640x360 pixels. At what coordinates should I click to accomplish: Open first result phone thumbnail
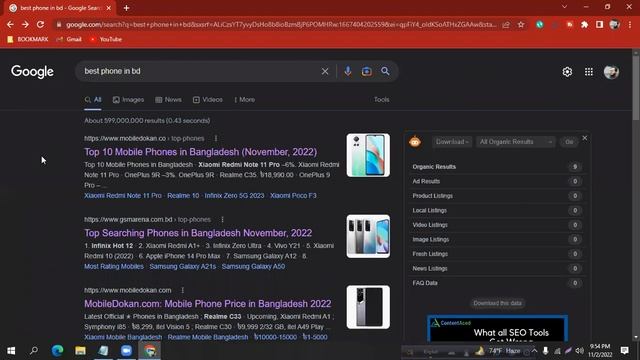point(368,155)
